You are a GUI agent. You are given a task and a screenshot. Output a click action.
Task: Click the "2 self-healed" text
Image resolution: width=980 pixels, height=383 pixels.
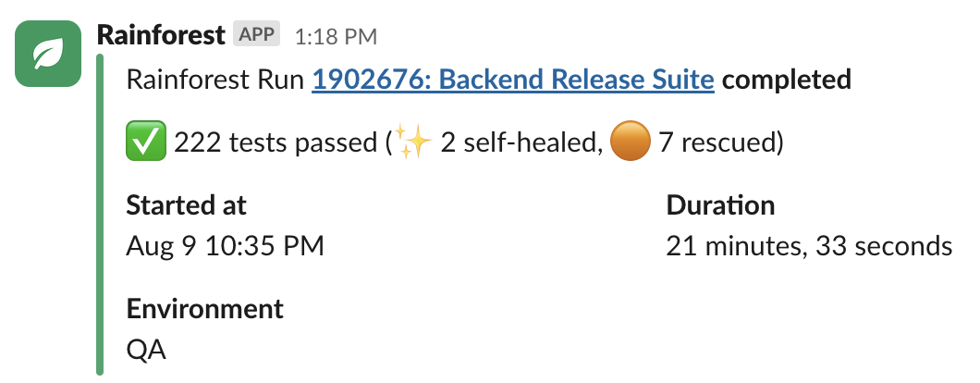(x=518, y=143)
